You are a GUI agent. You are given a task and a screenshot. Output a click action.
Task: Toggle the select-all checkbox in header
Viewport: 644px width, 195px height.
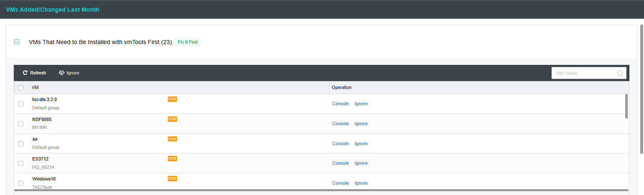pyautogui.click(x=21, y=88)
